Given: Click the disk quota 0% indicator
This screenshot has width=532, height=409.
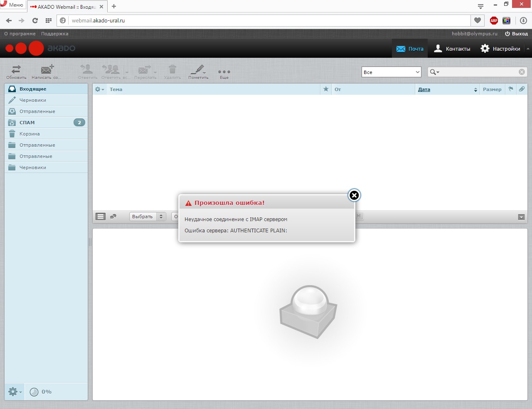Looking at the screenshot, I should click(41, 392).
